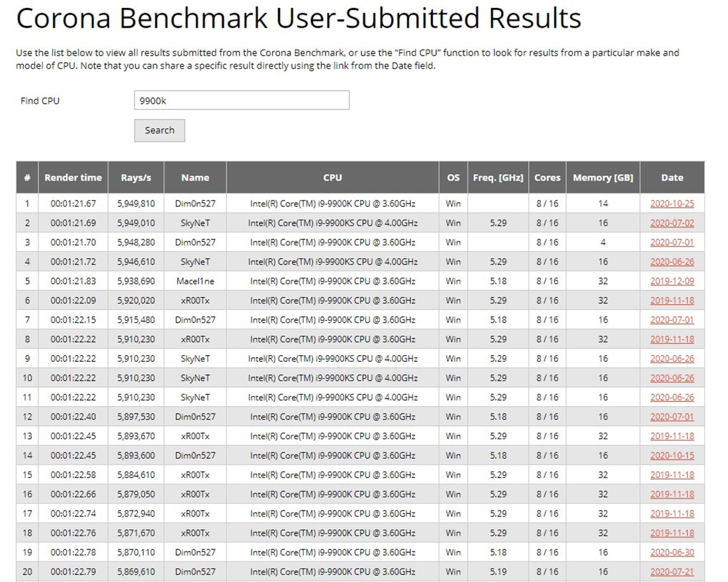Viewport: 728px width, 582px height.
Task: Open row 3's 2020-07-01 date link
Action: tap(672, 243)
